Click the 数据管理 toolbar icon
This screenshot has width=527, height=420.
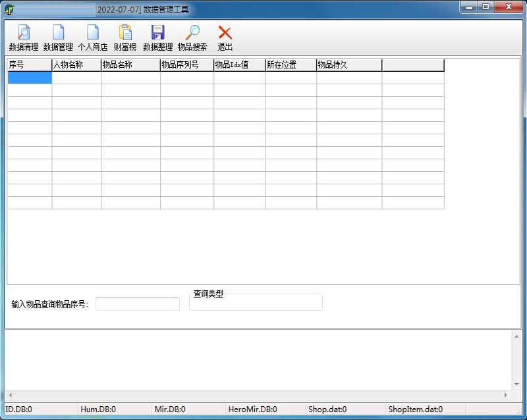pyautogui.click(x=58, y=38)
